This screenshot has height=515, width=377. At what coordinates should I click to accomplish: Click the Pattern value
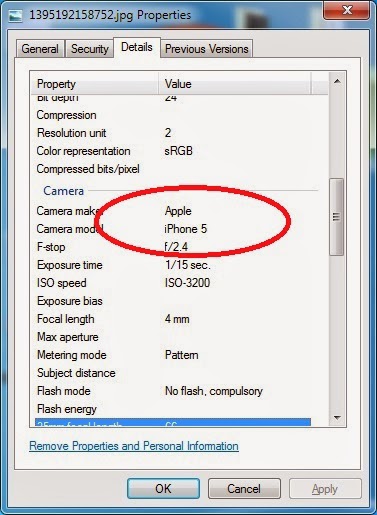point(182,355)
